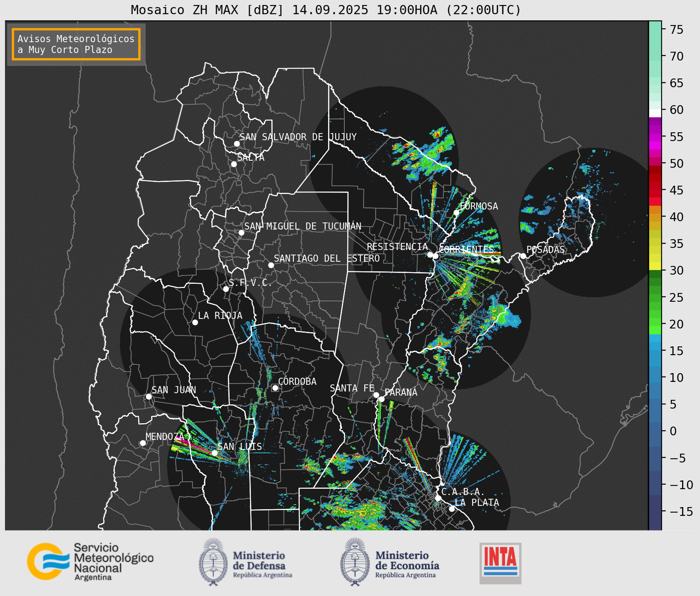Select the Posadas city marker

[523, 256]
